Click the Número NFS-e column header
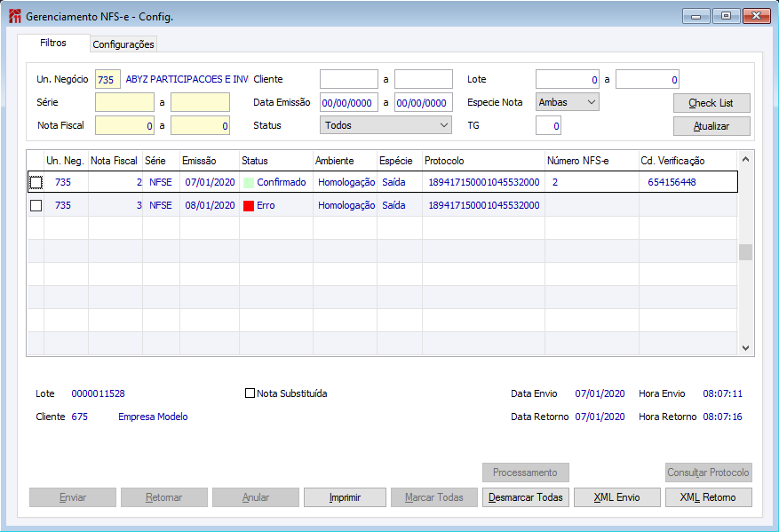This screenshot has width=779, height=532. point(592,161)
